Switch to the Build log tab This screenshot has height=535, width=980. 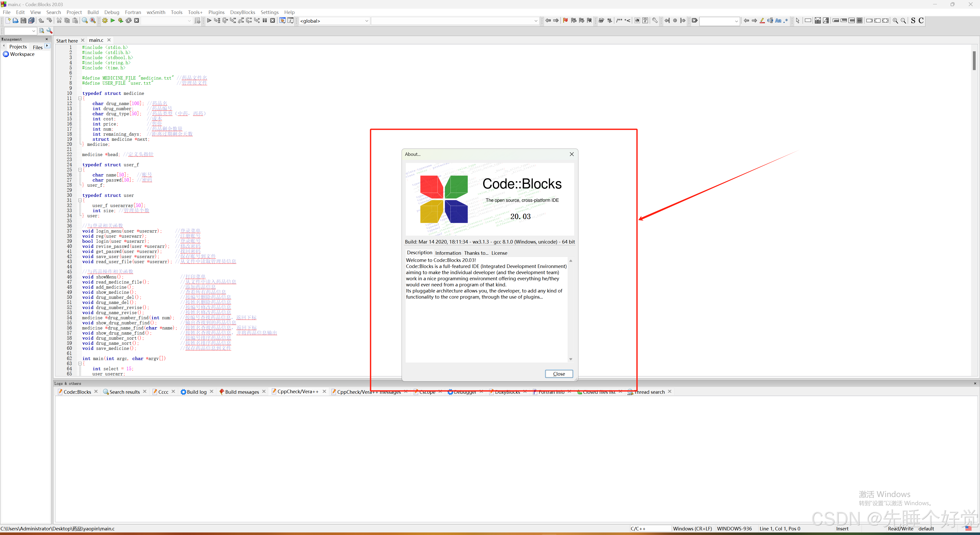tap(196, 392)
